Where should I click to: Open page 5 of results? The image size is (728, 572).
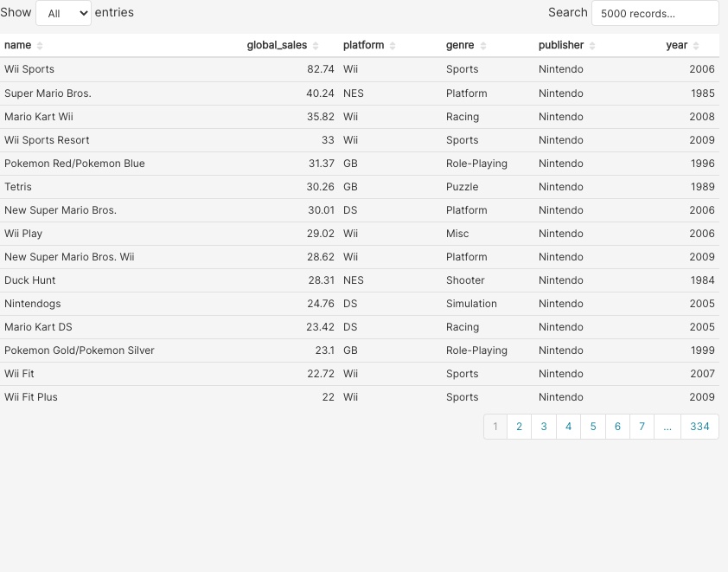[593, 427]
